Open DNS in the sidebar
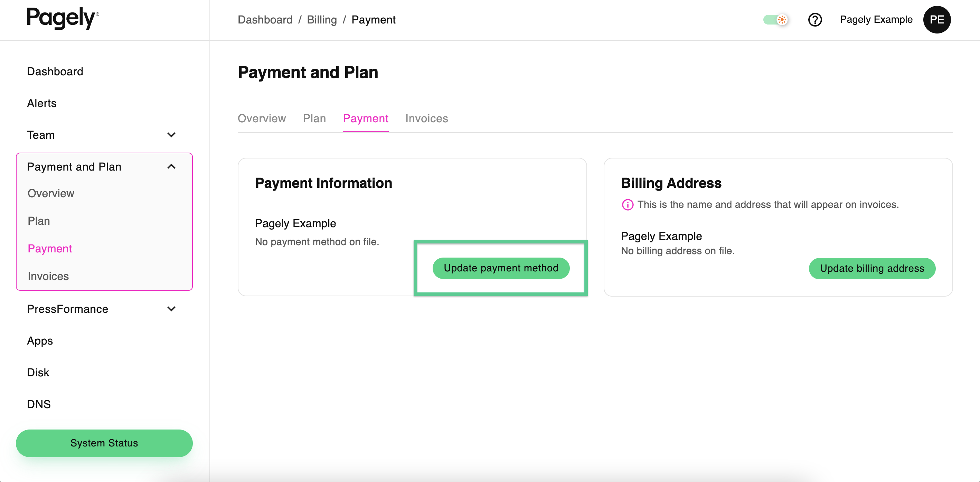 [39, 404]
